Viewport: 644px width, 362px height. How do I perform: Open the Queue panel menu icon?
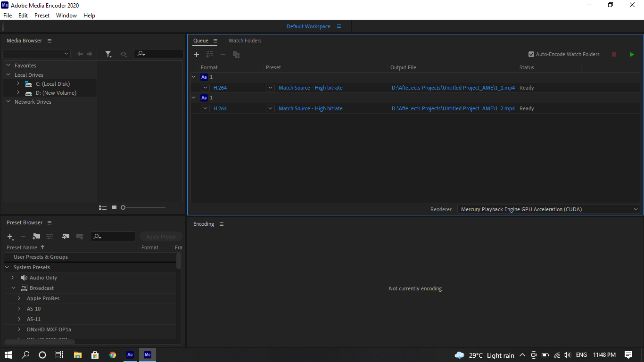215,41
